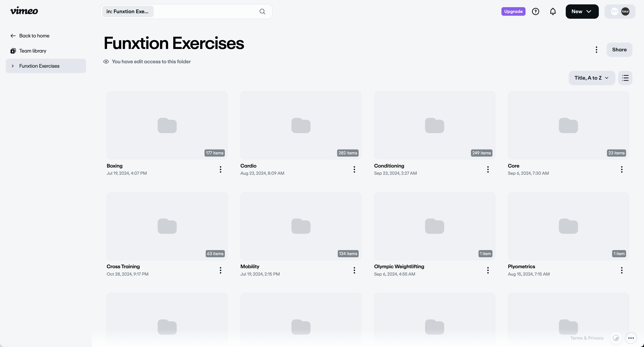This screenshot has width=644, height=347.
Task: Open more options for Mobility folder
Action: point(354,270)
